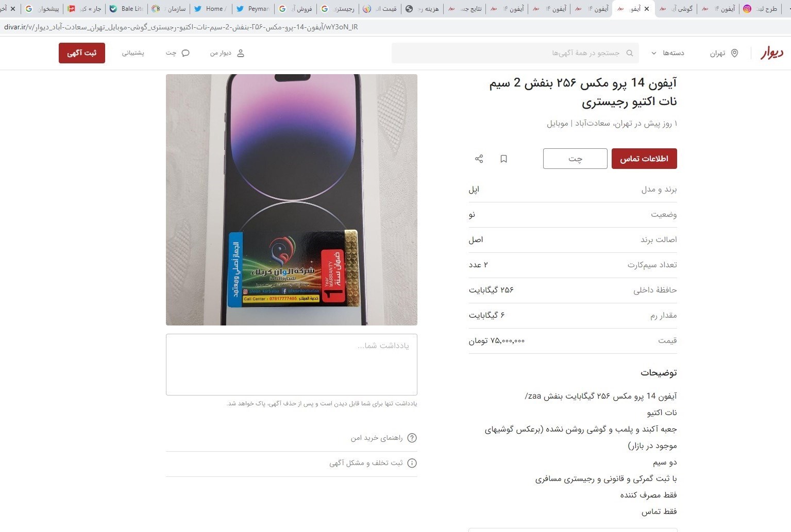
Task: Close the active browser tab
Action: coord(647,9)
